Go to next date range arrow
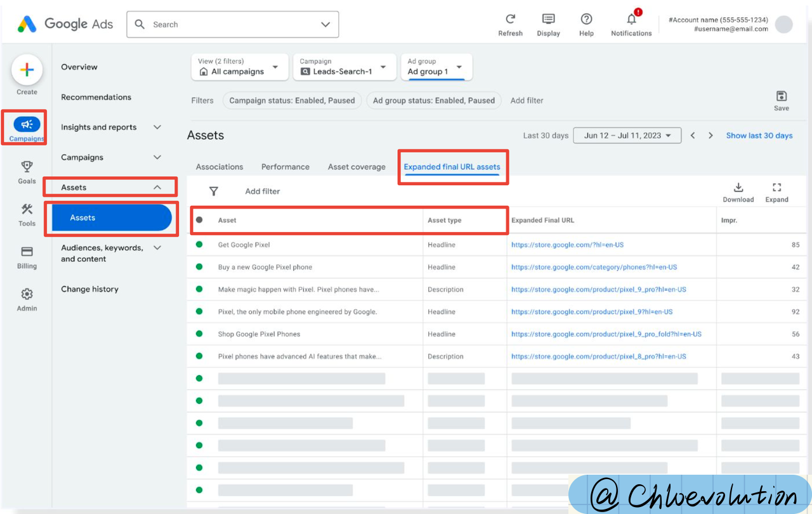 pos(710,136)
